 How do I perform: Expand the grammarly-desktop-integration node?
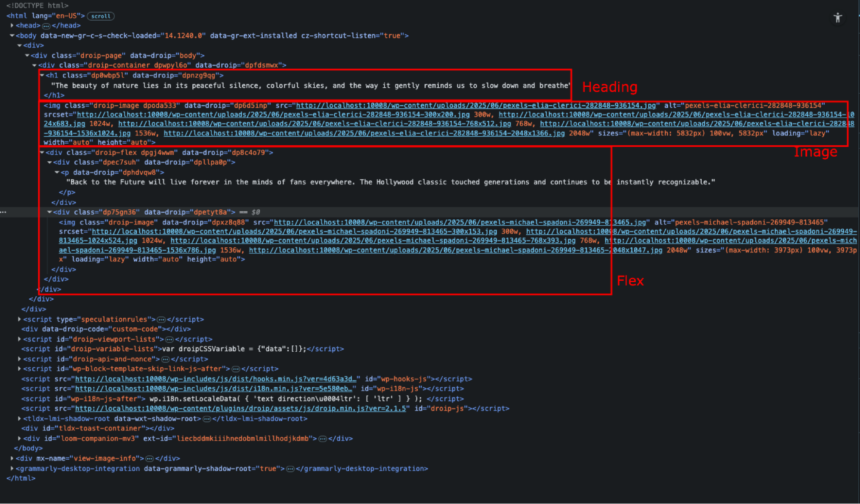pos(12,468)
